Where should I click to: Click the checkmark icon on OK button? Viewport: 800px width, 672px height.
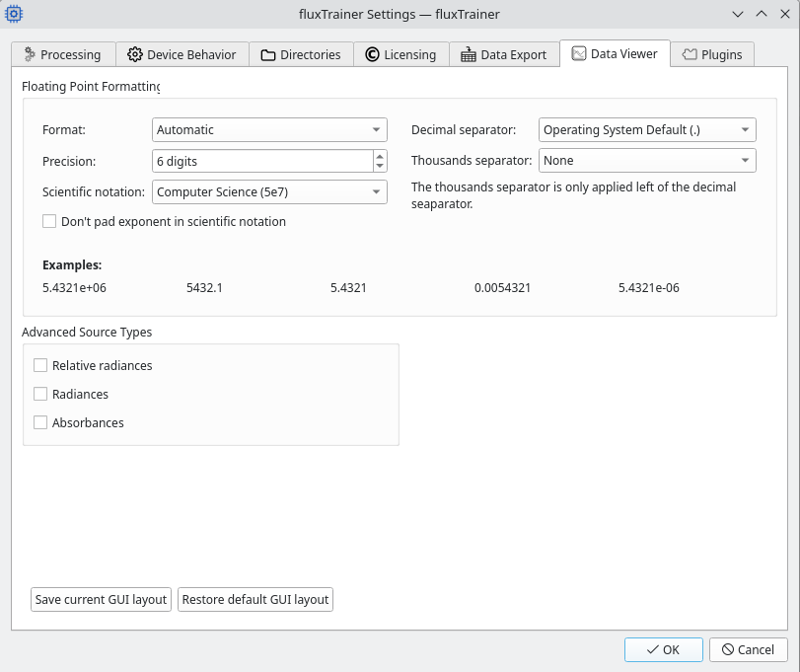click(x=653, y=649)
